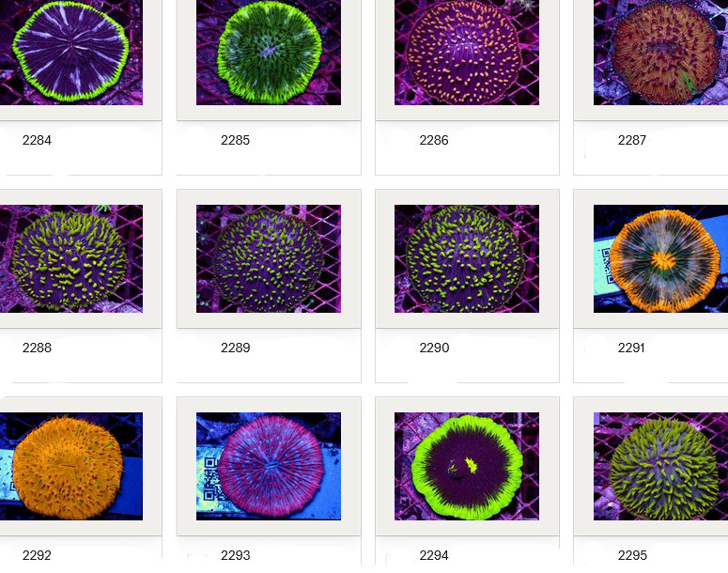The image size is (728, 573).
Task: Click the coral image for item 2289
Action: 269,258
